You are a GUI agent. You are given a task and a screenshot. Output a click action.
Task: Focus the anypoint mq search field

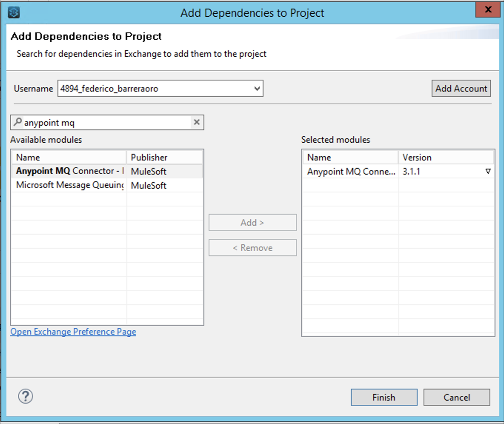[x=107, y=122]
